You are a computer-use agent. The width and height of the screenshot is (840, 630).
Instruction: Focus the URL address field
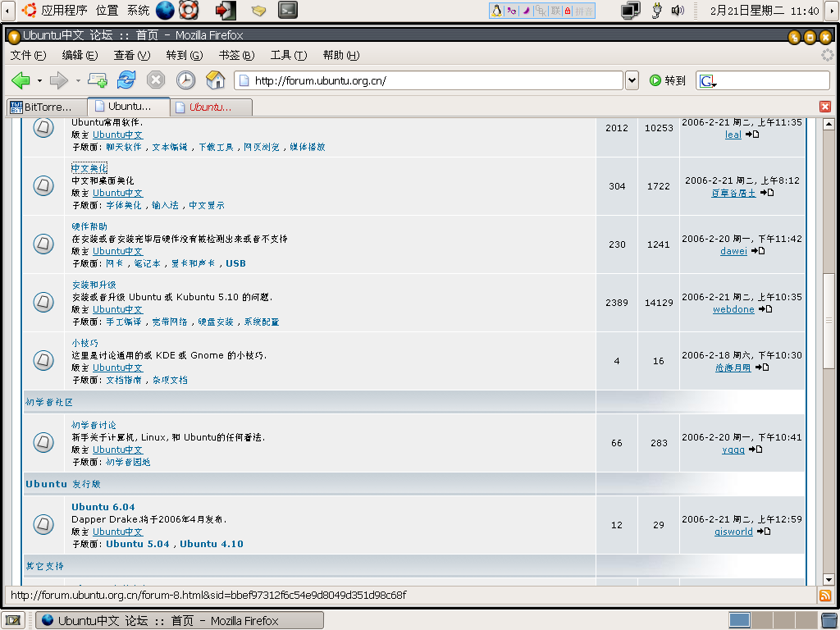(x=428, y=80)
